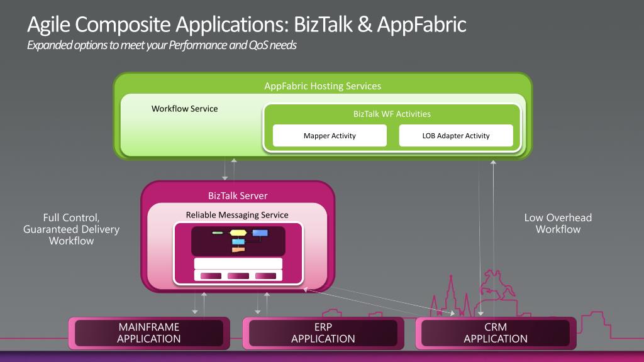Click the 'BizTalk WF Activities' heading
Screen dimensions: 644x362
tap(392, 114)
